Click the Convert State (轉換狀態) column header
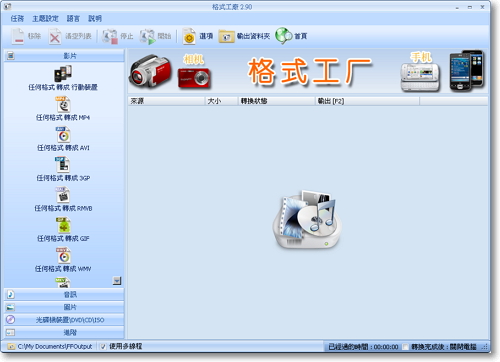This screenshot has height=362, width=500. click(x=276, y=101)
